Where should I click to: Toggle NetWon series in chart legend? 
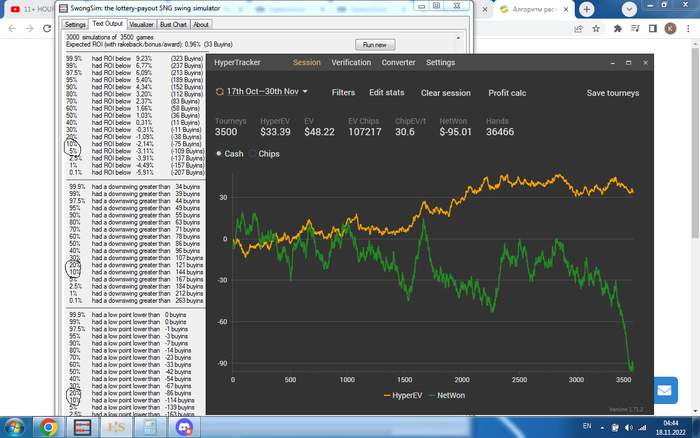pyautogui.click(x=447, y=395)
